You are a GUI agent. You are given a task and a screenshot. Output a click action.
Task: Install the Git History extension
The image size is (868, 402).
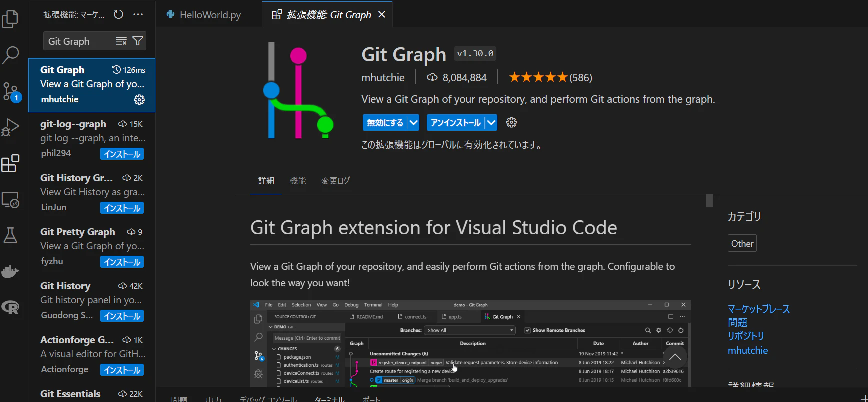coord(122,316)
